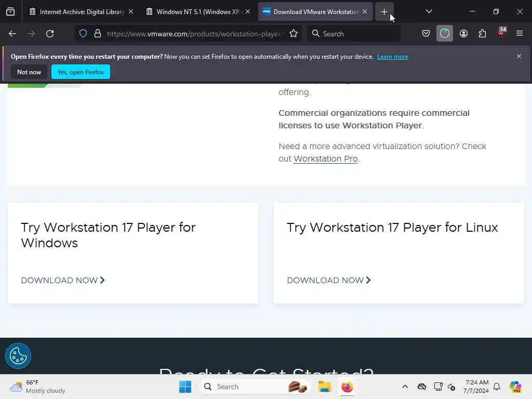Viewport: 532px width, 399px height.
Task: Open a new tab with plus button
Action: [384, 12]
